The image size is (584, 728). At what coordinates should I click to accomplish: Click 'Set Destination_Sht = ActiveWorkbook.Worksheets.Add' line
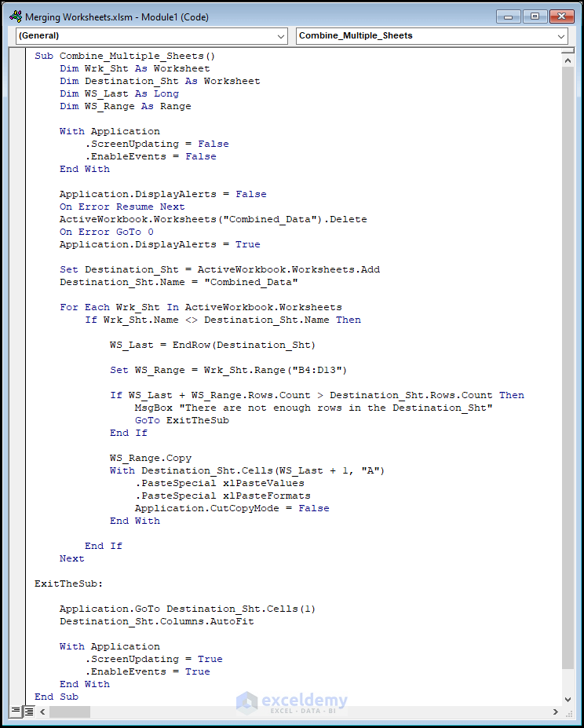[x=220, y=269]
